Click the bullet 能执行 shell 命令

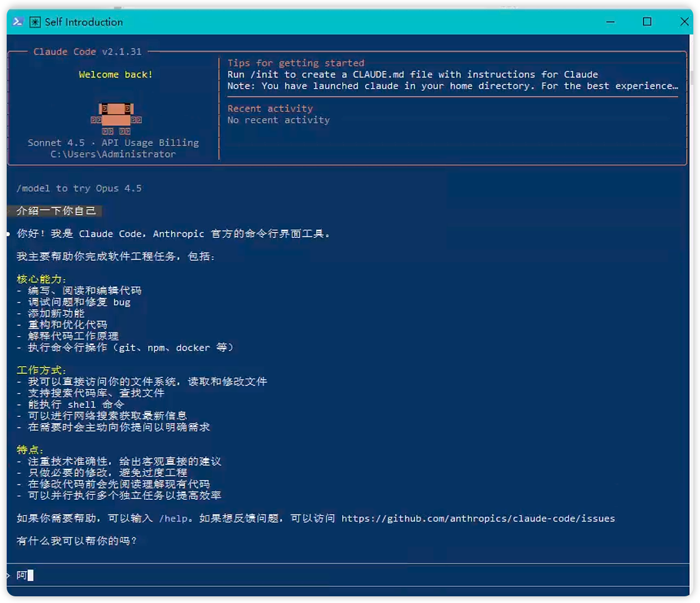(x=70, y=405)
